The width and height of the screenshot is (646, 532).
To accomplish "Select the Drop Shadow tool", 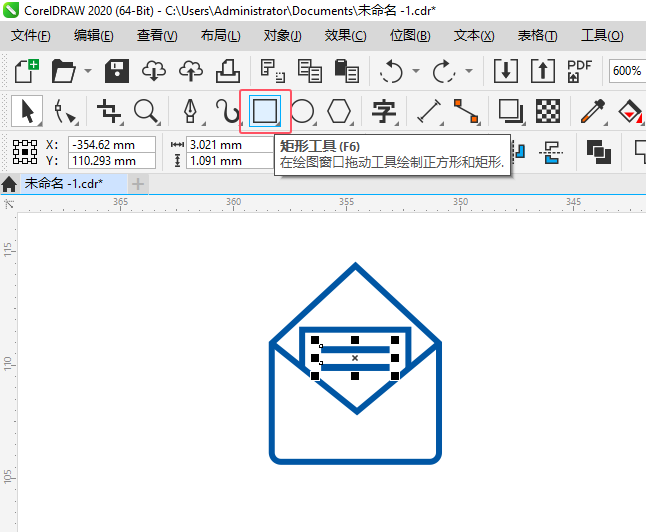I will pos(511,111).
